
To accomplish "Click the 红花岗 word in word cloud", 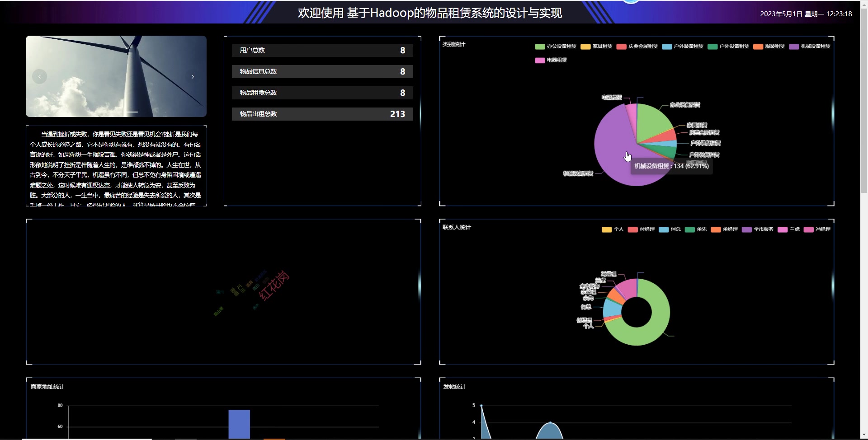I will coord(274,286).
